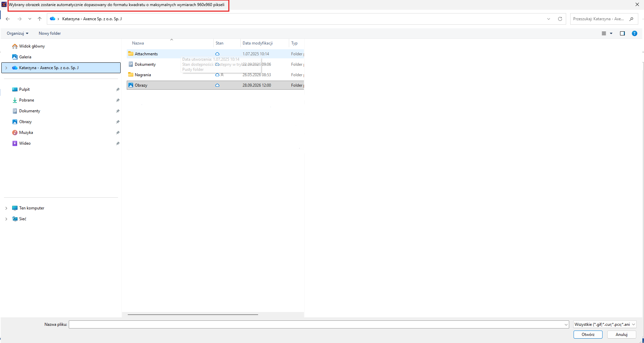Expand the address bar history dropdown
The width and height of the screenshot is (644, 343).
tap(549, 19)
